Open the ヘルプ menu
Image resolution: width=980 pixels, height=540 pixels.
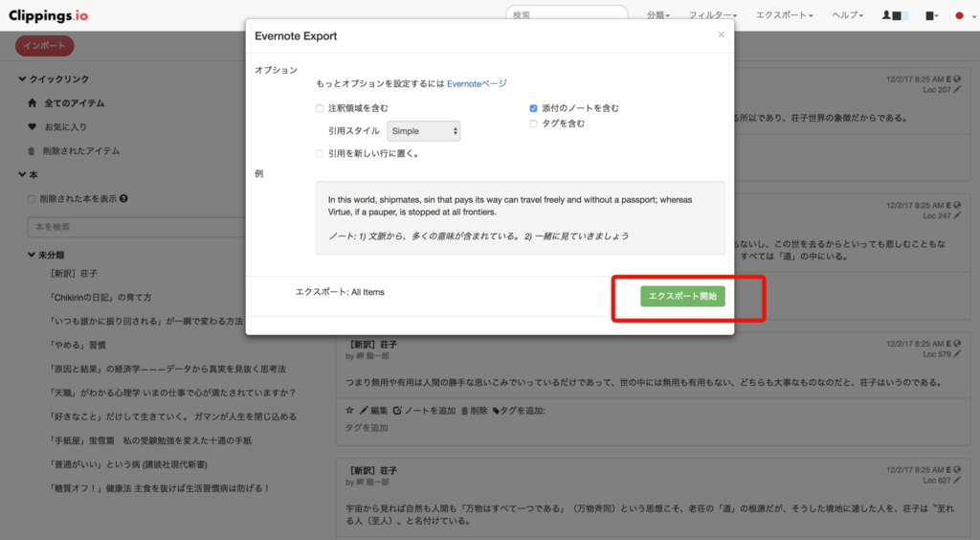[x=848, y=15]
